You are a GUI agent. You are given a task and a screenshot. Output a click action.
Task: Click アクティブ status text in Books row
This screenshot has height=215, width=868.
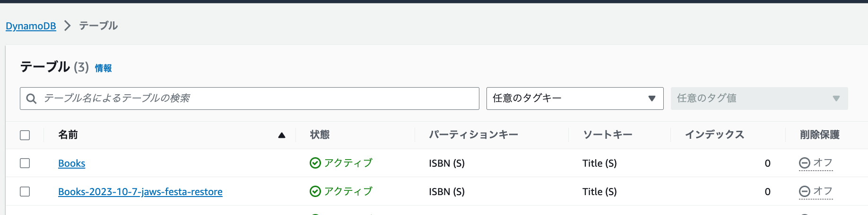pos(348,163)
